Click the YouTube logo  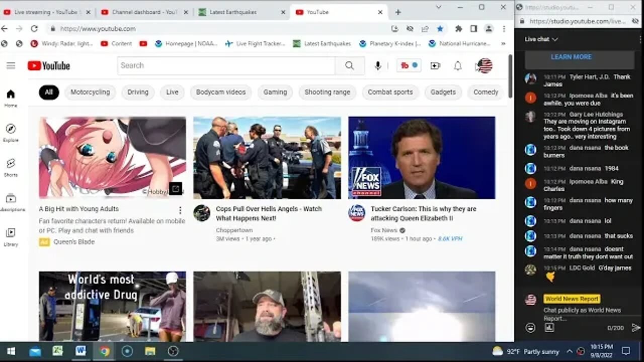49,65
